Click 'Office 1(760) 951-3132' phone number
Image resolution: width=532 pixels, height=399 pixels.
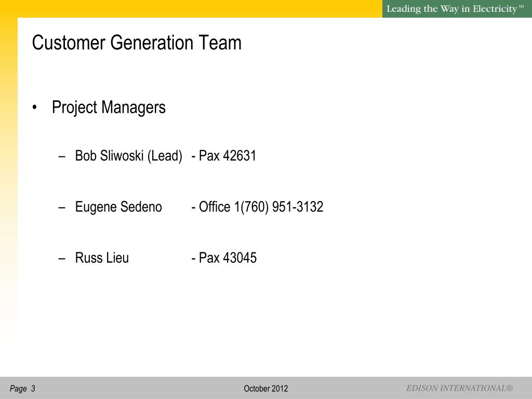(x=261, y=207)
